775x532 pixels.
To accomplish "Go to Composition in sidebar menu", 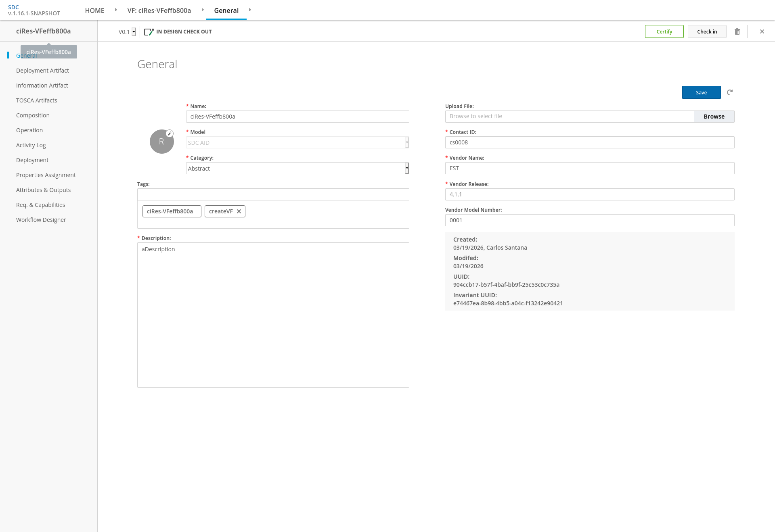I will 33,115.
